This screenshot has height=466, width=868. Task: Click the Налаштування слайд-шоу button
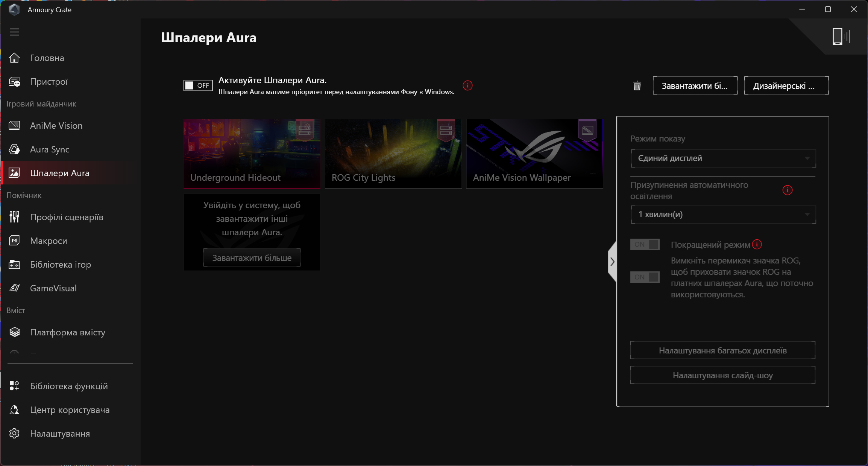722,375
